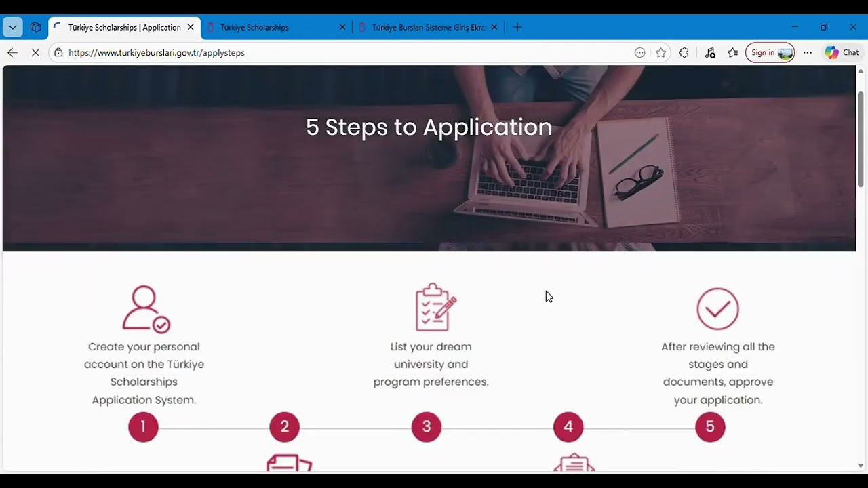Click the approval checkmark circle icon

click(717, 308)
